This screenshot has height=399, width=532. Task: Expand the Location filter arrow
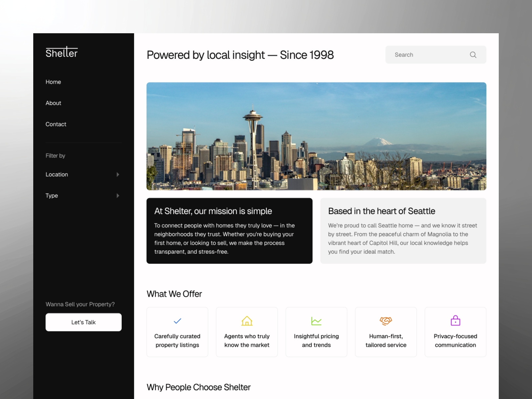tap(118, 175)
